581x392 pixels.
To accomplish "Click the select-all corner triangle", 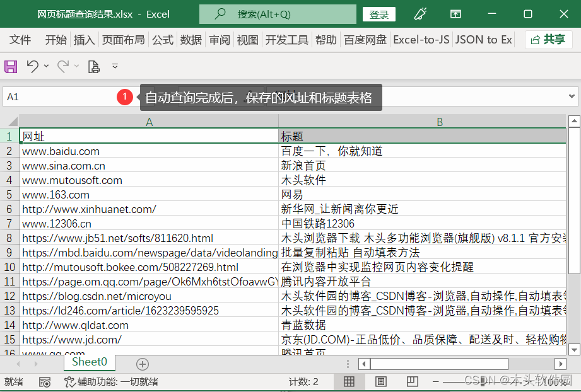I will click(x=13, y=122).
